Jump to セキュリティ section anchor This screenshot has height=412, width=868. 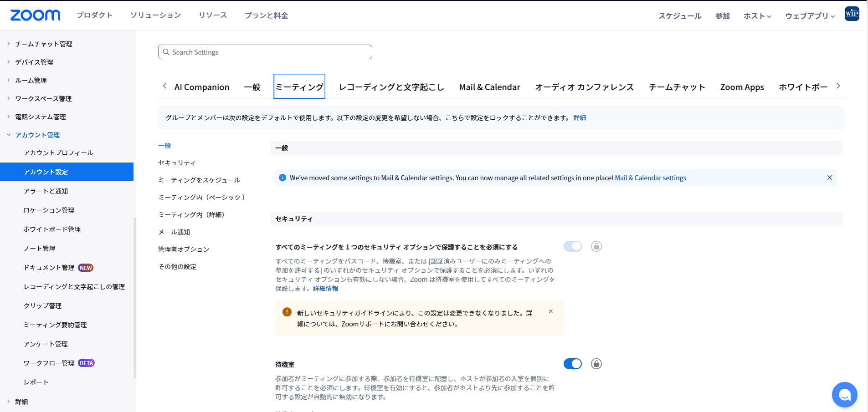pos(177,163)
